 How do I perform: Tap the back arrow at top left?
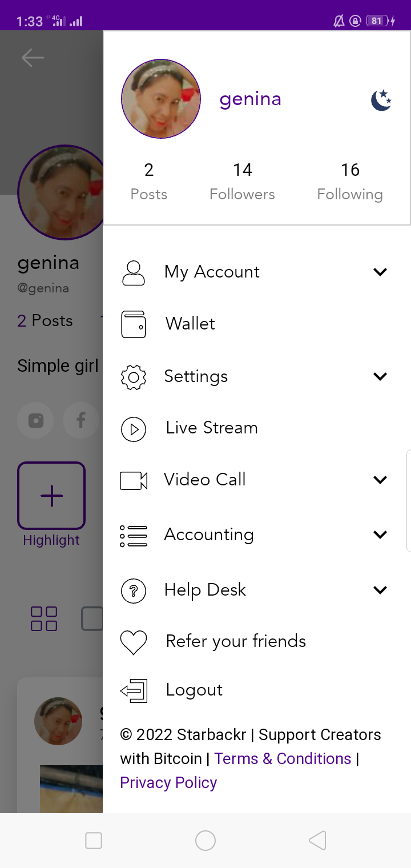[33, 58]
